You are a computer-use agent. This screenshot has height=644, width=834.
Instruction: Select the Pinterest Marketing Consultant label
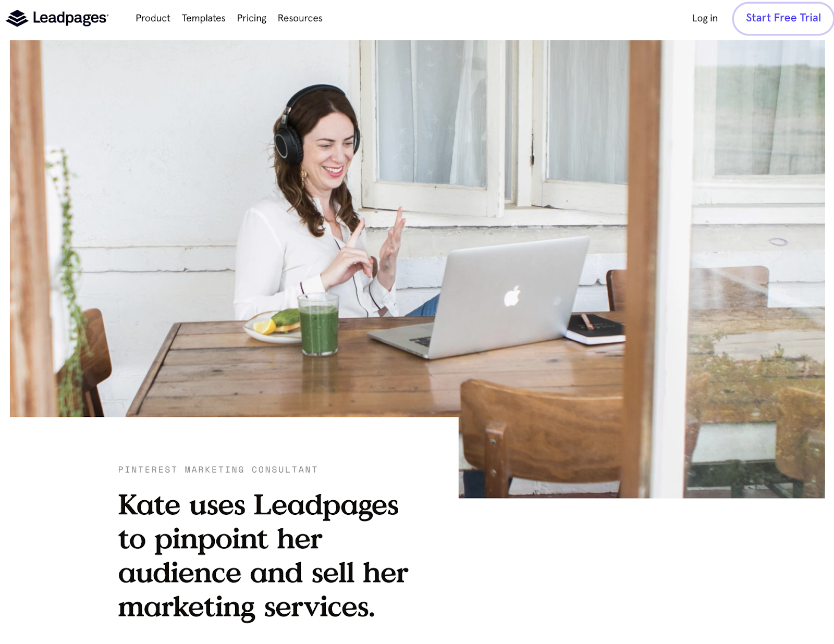218,469
